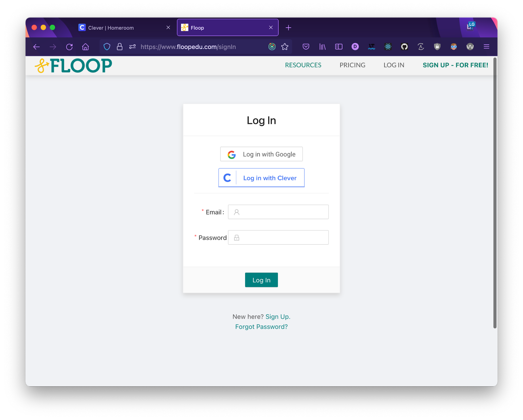Click LOG IN in the top navigation
The height and width of the screenshot is (420, 523).
[x=394, y=65]
